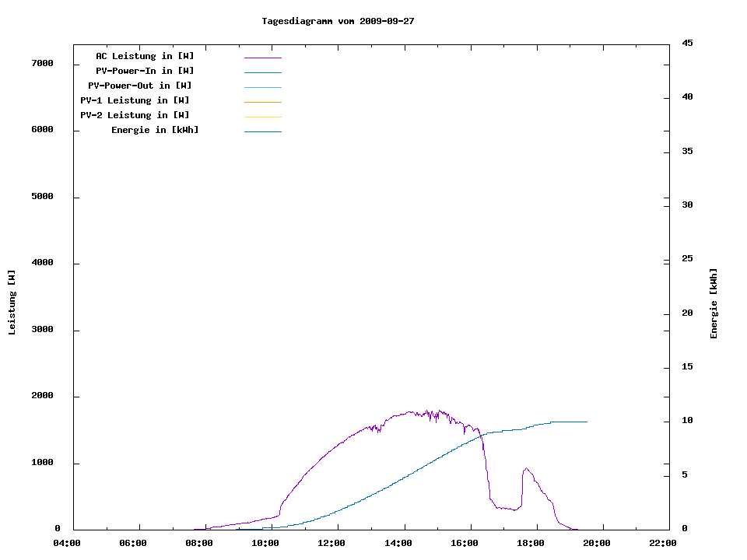Click the 'PV-1 Leistung in [W]' legend entry
The width and height of the screenshot is (747, 560).
coord(135,100)
